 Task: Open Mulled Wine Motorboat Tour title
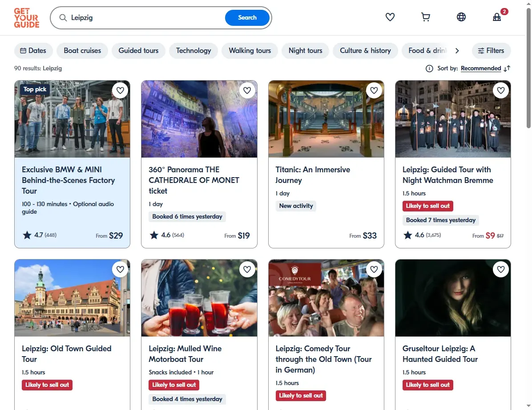(185, 353)
